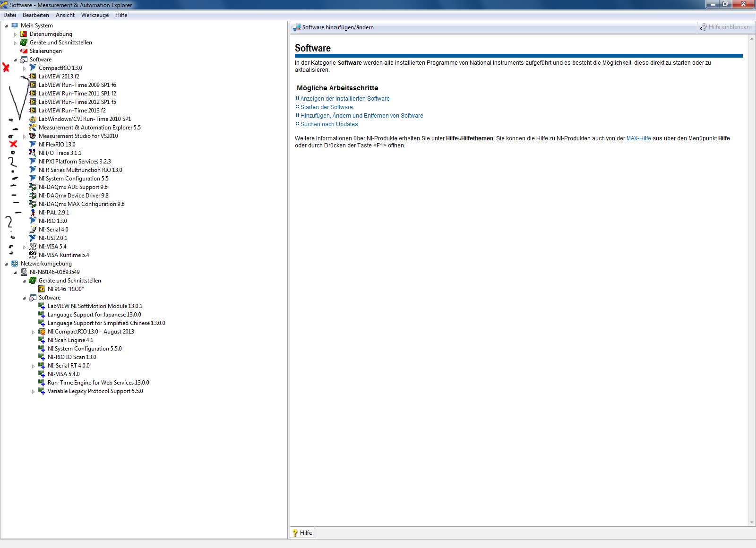Image resolution: width=756 pixels, height=548 pixels.
Task: Click the NI Scan Engine 4.1 icon
Action: (42, 340)
